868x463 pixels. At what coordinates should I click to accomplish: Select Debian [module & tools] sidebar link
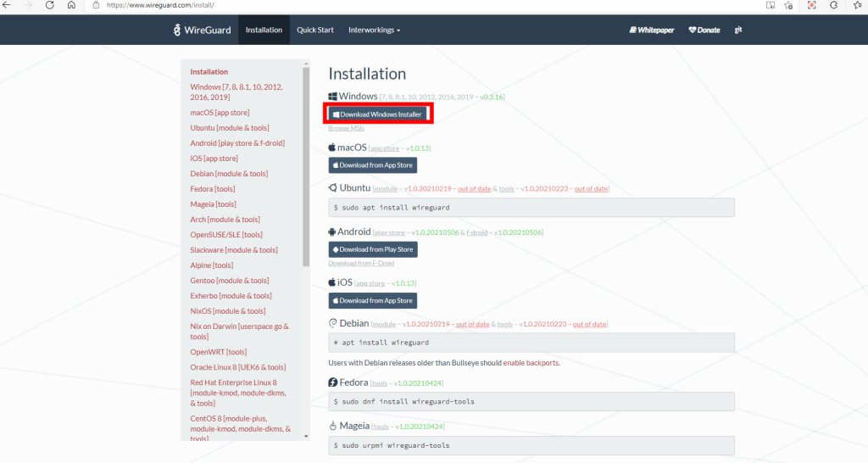click(229, 173)
